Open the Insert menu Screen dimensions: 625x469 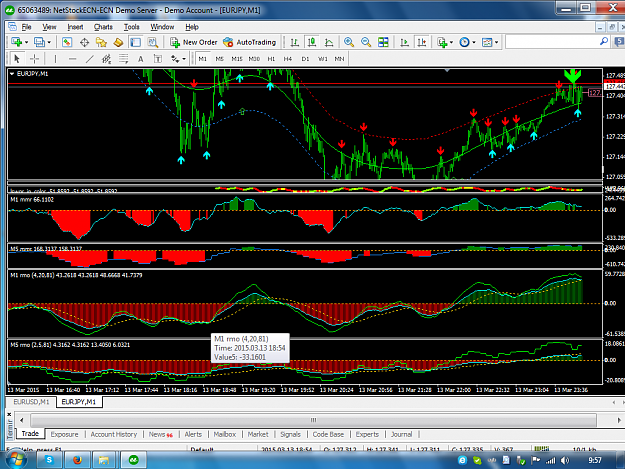(75, 27)
